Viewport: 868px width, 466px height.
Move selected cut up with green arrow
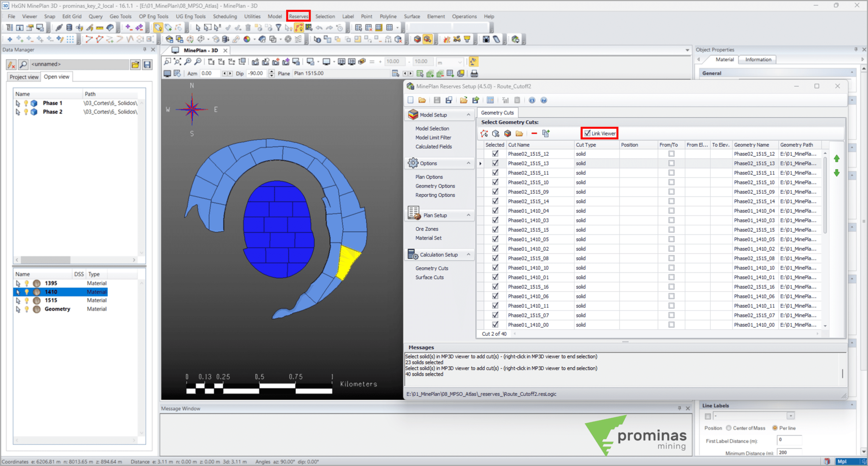837,159
